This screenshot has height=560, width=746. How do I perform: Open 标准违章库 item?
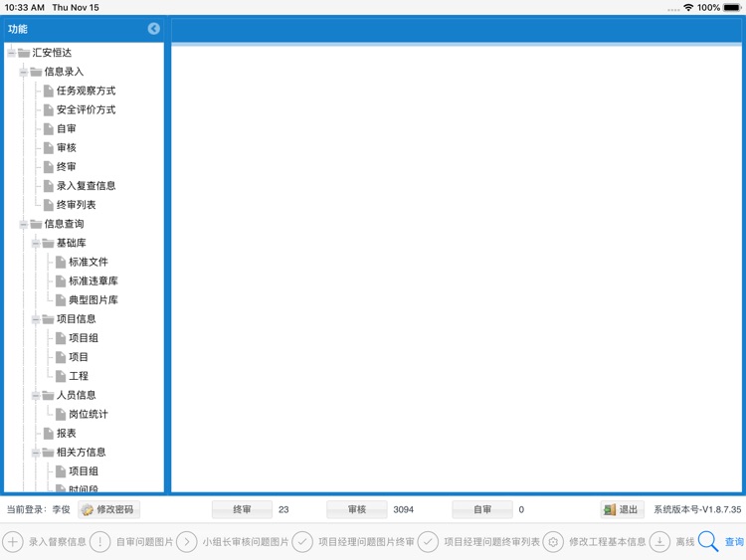tap(93, 280)
